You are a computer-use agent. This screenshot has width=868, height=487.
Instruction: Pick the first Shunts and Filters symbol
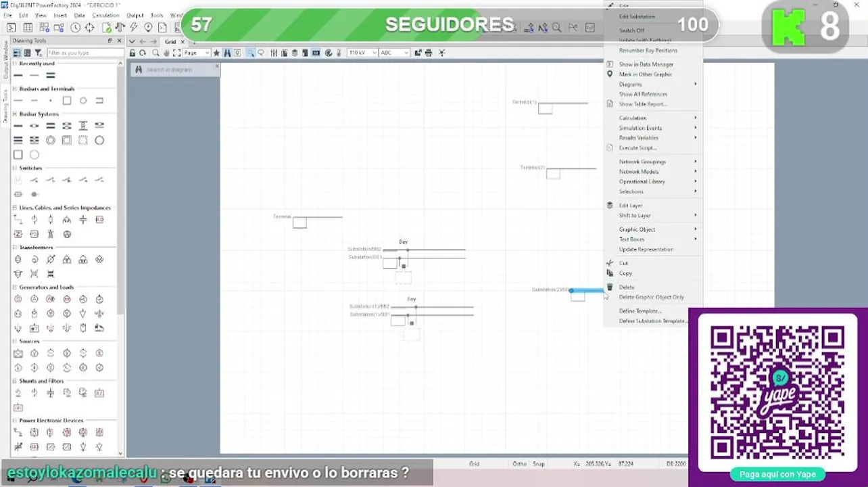(x=18, y=393)
